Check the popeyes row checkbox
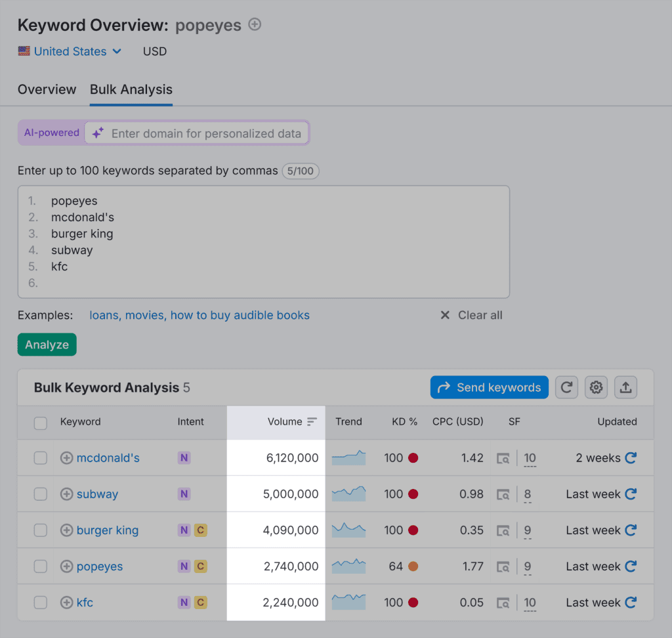This screenshot has width=672, height=638. tap(41, 566)
